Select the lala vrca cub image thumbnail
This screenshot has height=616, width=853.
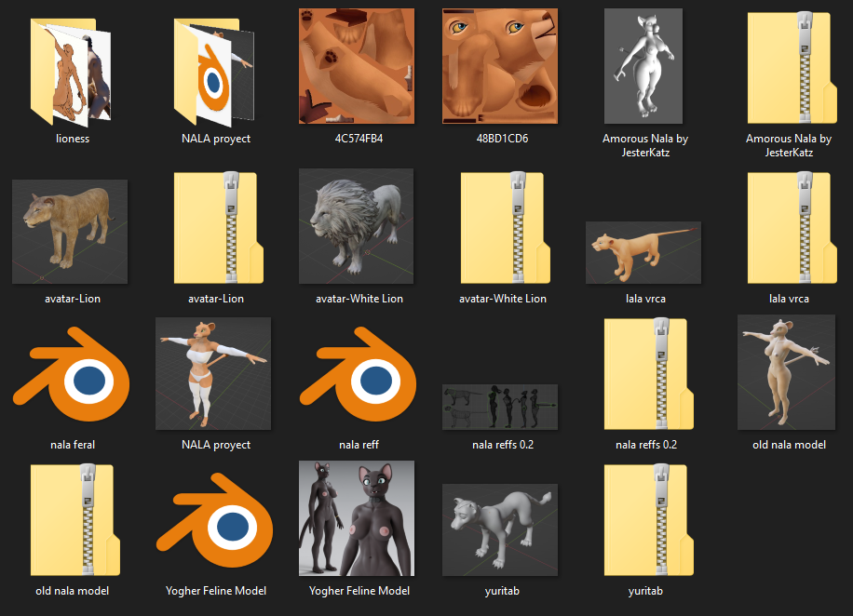pyautogui.click(x=643, y=253)
